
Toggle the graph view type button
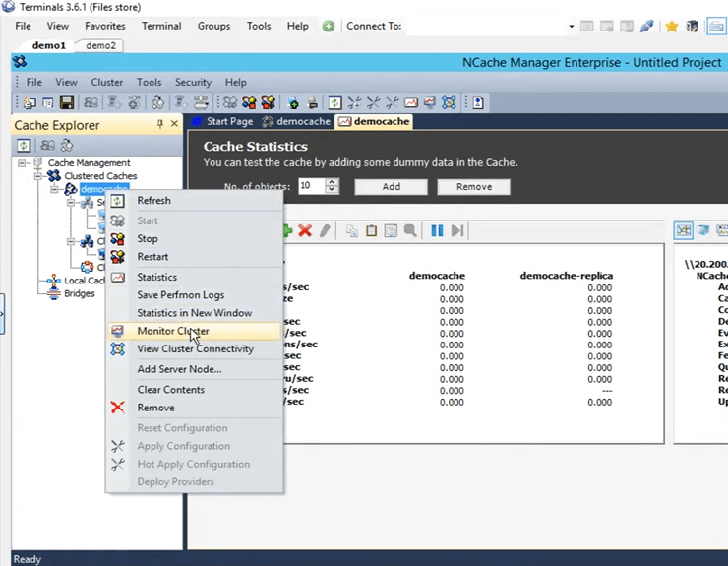(684, 230)
